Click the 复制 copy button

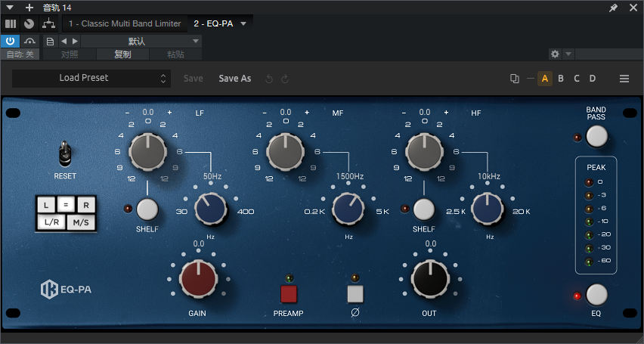(122, 54)
